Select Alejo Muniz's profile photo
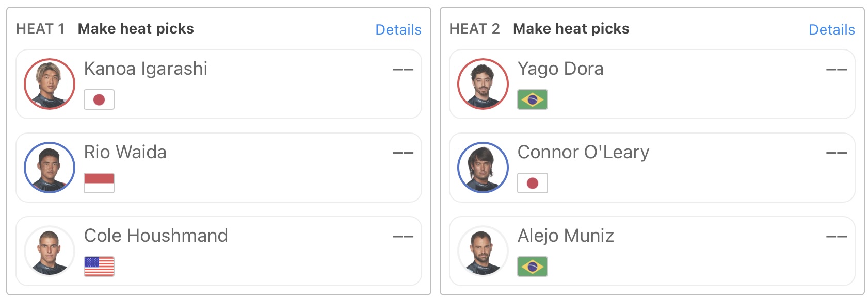Screen dimensions: 868x299 point(483,251)
